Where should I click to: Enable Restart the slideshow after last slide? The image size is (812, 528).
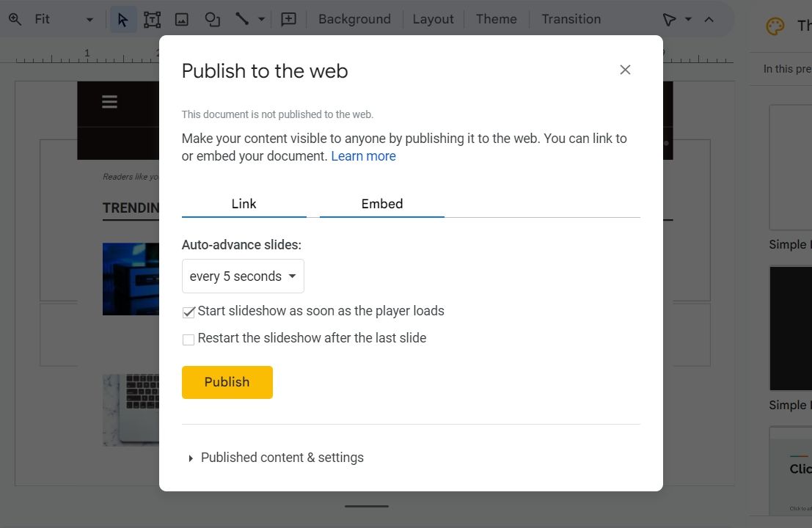point(189,339)
